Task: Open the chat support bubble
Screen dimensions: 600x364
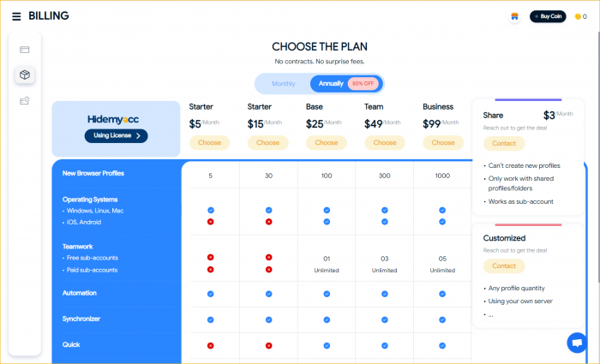Action: pos(577,343)
